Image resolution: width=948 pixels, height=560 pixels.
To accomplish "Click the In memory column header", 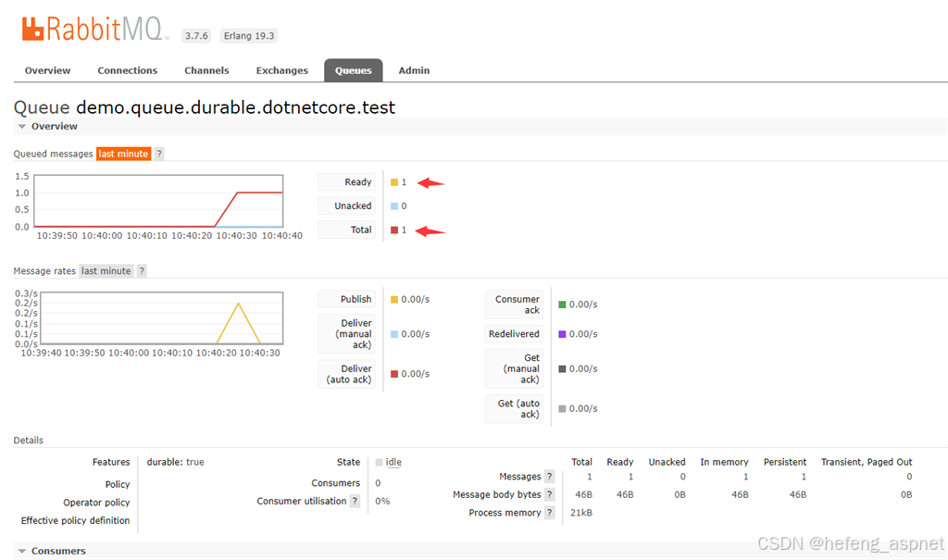I will coord(724,462).
